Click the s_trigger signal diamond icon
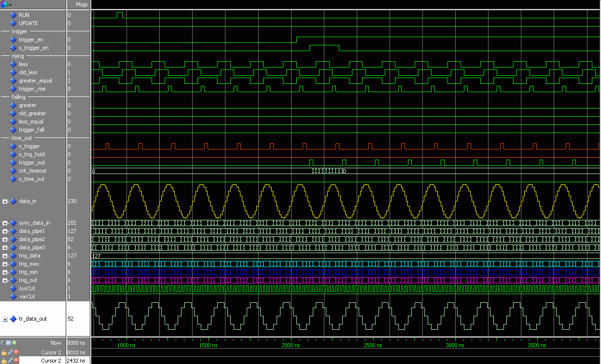Viewport: 601px width, 364px height. (x=13, y=146)
